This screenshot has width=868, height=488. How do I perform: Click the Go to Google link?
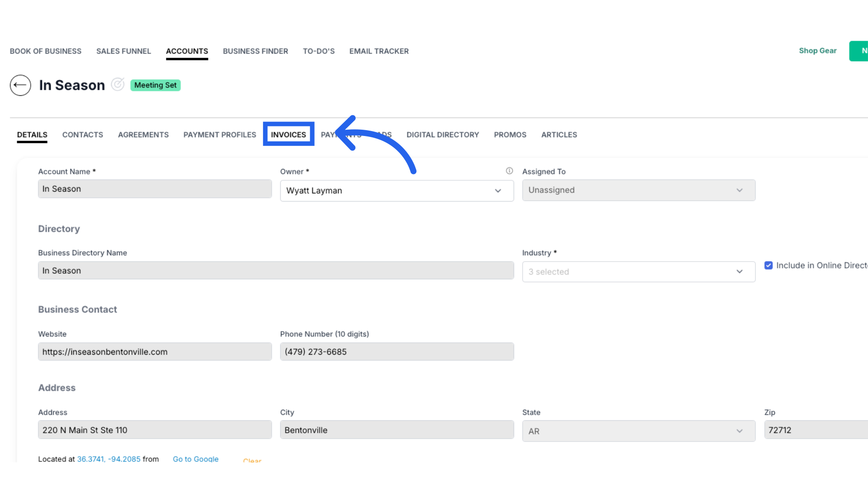pos(196,459)
